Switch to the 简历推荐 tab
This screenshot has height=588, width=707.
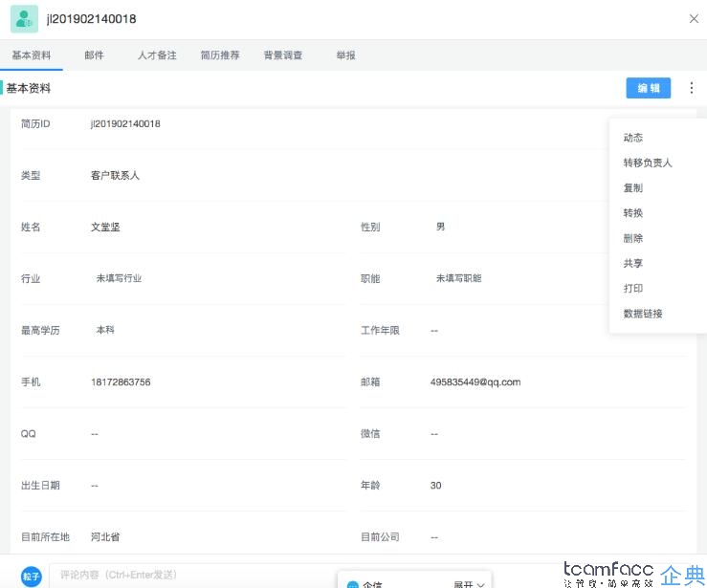click(220, 55)
